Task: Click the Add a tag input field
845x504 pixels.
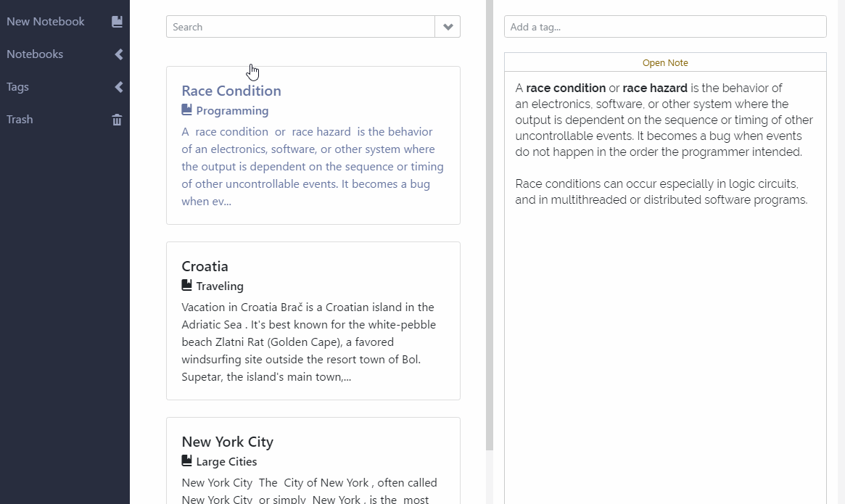Action: [664, 26]
